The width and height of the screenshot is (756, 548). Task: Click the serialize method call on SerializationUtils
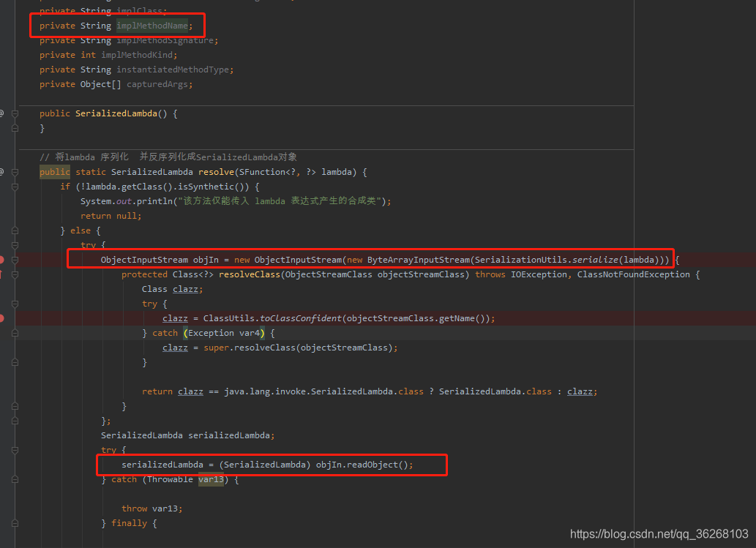point(585,258)
